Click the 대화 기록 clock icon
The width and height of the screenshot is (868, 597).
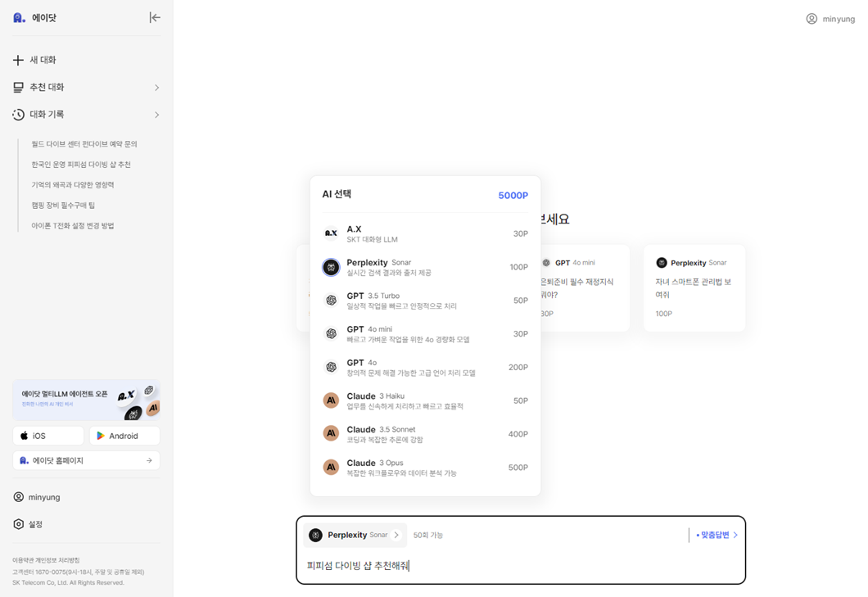(17, 115)
